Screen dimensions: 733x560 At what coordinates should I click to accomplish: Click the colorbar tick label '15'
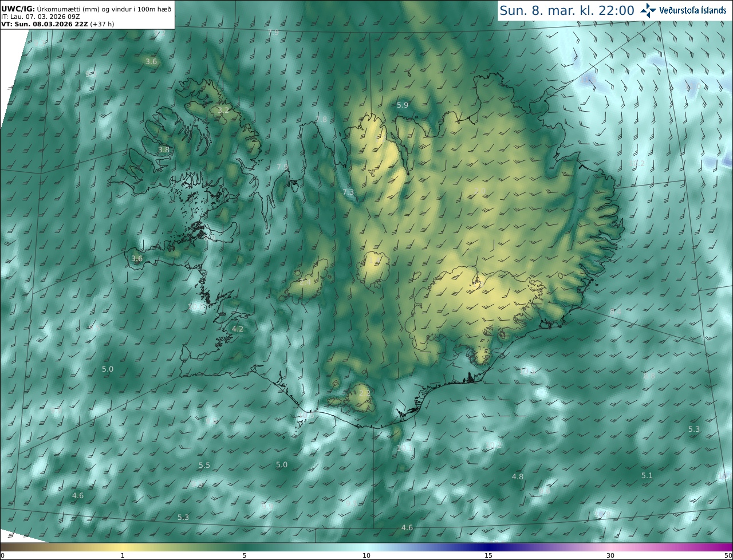[488, 555]
